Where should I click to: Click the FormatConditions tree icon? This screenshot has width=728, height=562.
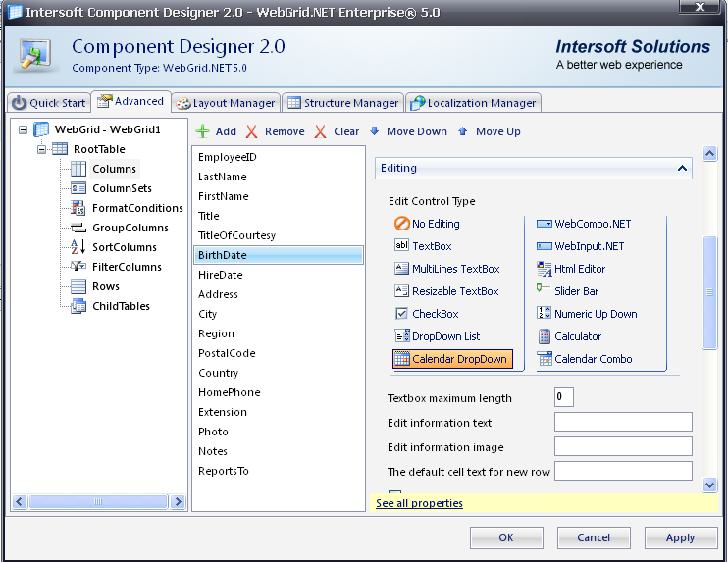[78, 208]
